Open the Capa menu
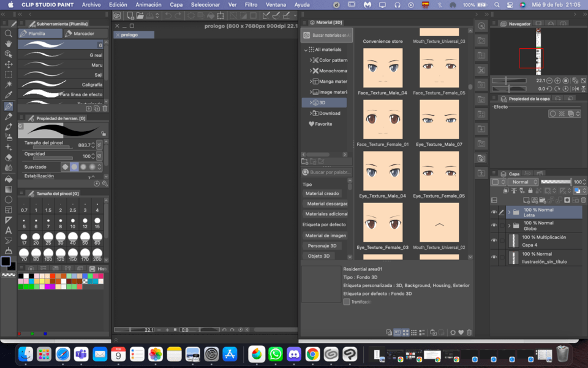The width and height of the screenshot is (588, 368). (176, 4)
